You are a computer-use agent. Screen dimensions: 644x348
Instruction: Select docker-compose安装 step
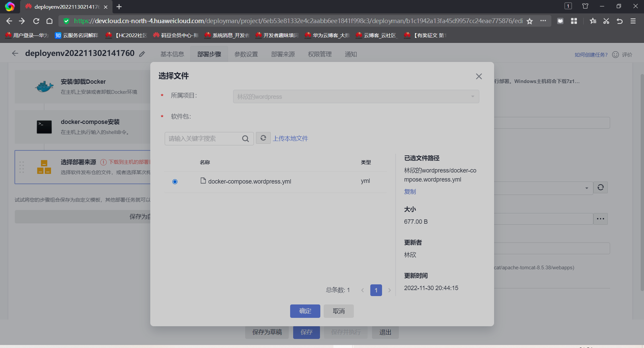pos(83,127)
